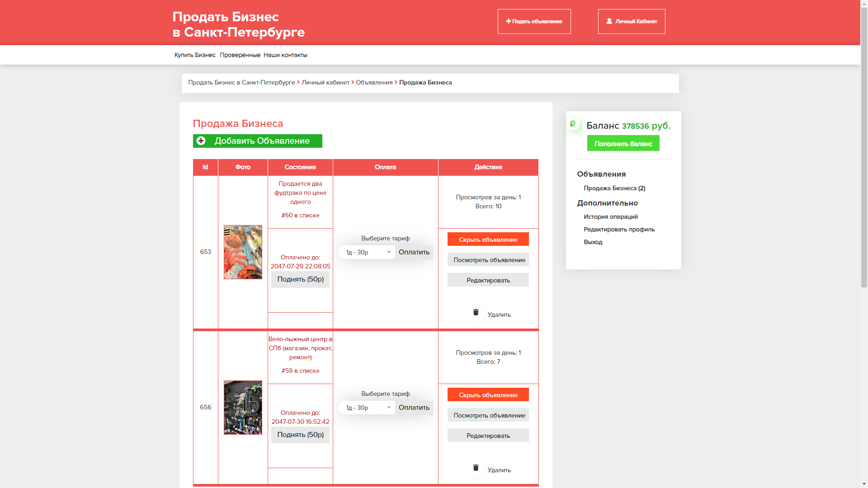Go to Наши контакты page

(285, 55)
